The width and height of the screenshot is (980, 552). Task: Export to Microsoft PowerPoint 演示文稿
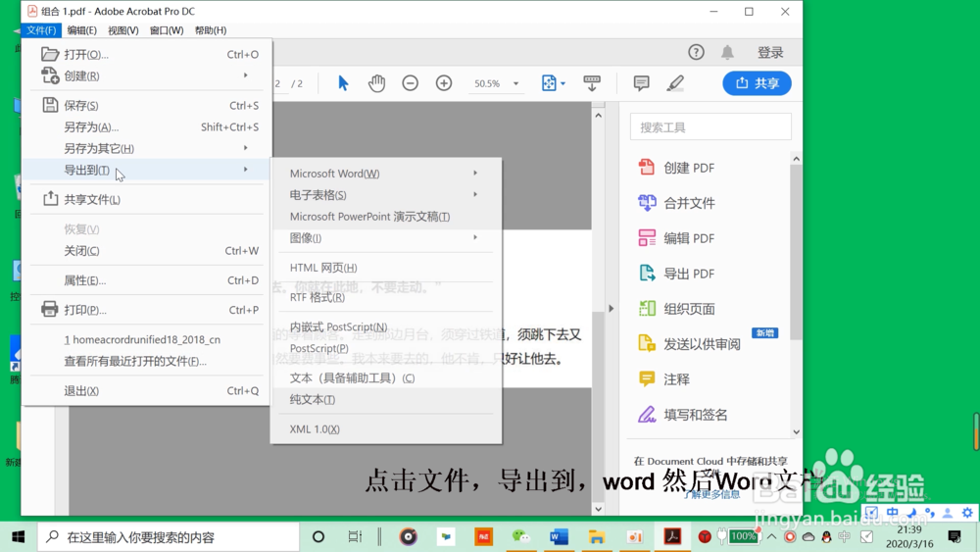[386, 217]
